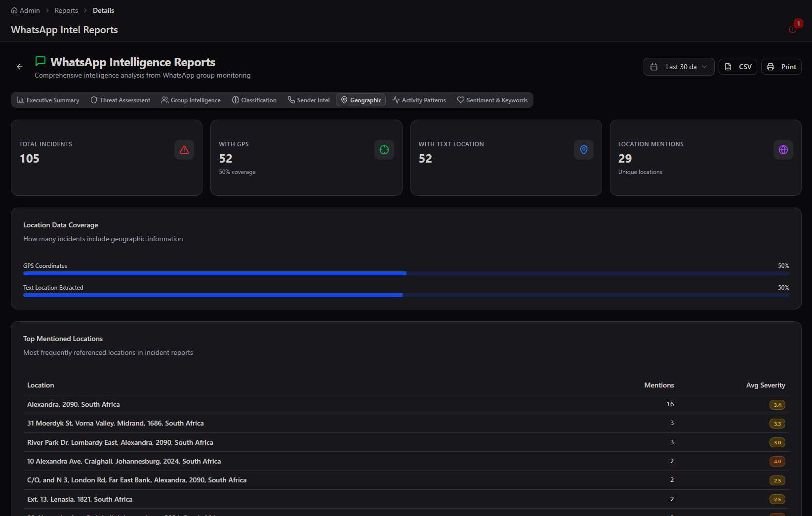
Task: Switch to Executive Summary tab
Action: point(48,100)
